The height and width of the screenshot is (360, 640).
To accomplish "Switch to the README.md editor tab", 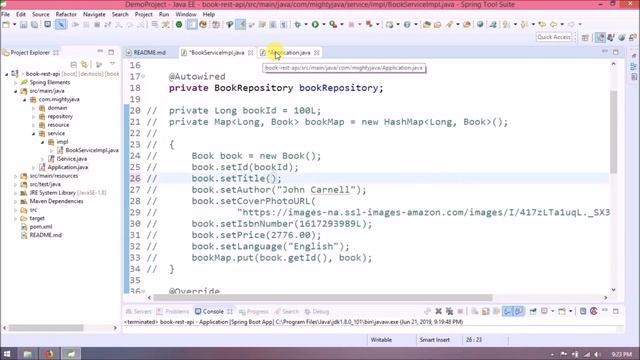I will click(x=149, y=53).
